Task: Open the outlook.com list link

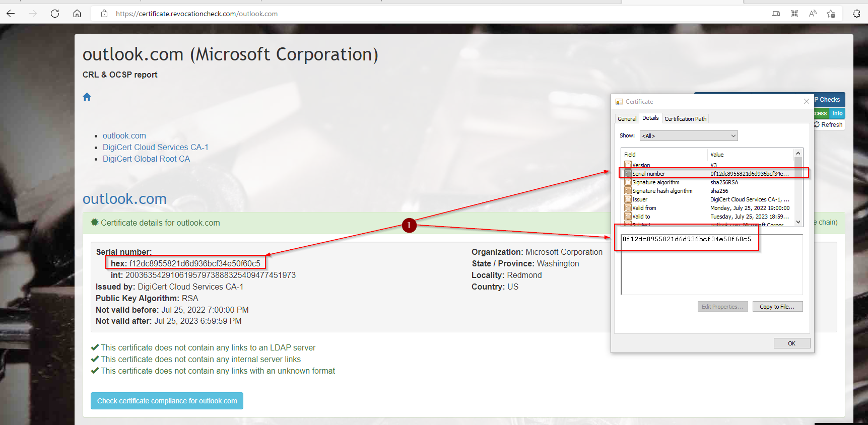Action: tap(124, 135)
